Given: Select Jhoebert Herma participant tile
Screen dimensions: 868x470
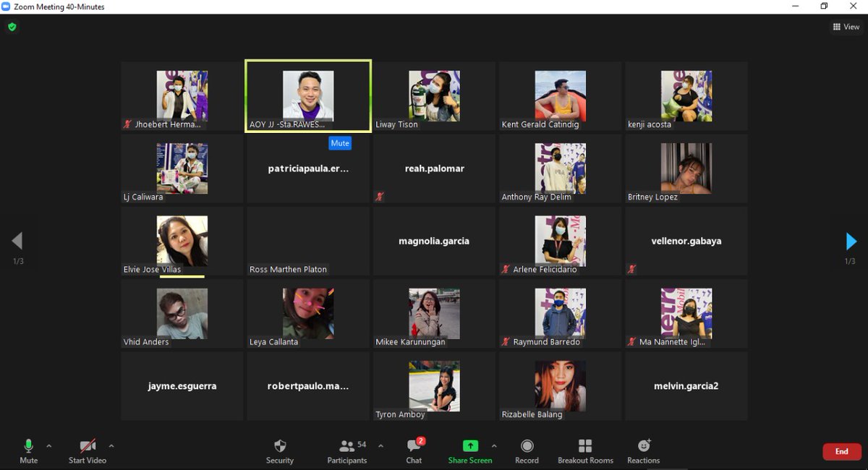Looking at the screenshot, I should point(182,96).
